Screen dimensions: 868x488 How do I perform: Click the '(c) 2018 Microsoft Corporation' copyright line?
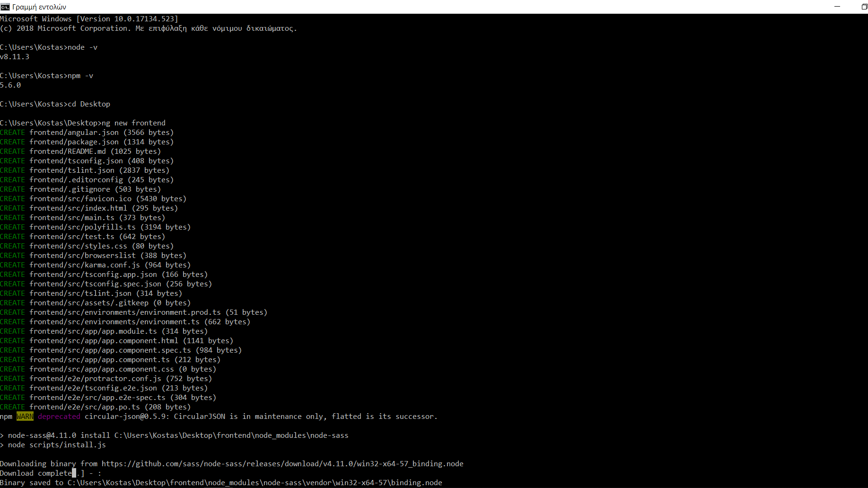(148, 28)
